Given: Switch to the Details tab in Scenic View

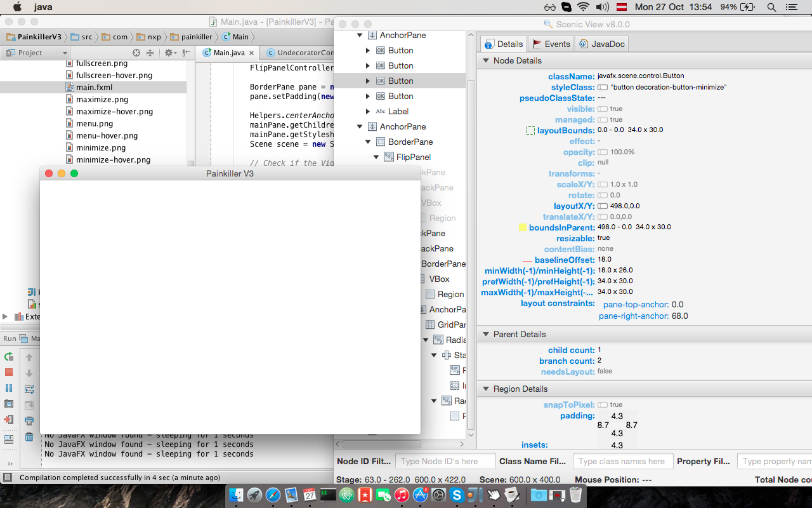Looking at the screenshot, I should point(504,44).
